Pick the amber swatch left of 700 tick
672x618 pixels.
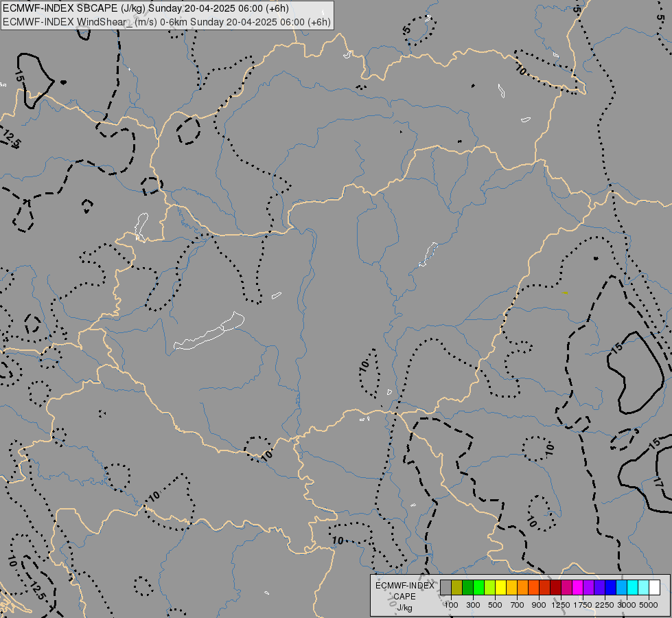tap(511, 587)
